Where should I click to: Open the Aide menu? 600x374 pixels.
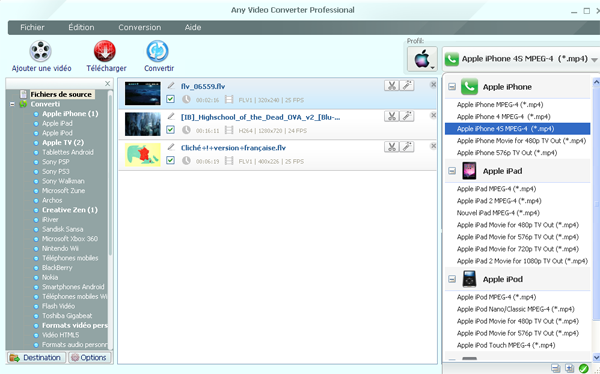[193, 28]
